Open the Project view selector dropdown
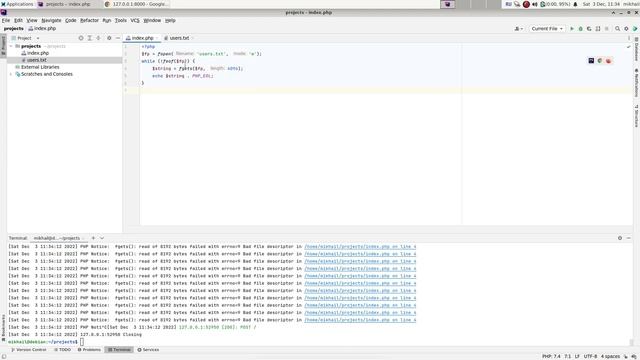The image size is (640, 360). [x=25, y=38]
